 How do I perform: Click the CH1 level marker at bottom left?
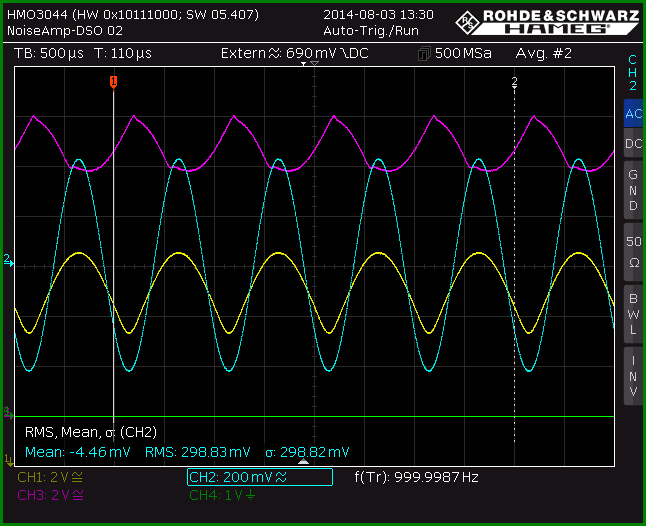[8, 459]
